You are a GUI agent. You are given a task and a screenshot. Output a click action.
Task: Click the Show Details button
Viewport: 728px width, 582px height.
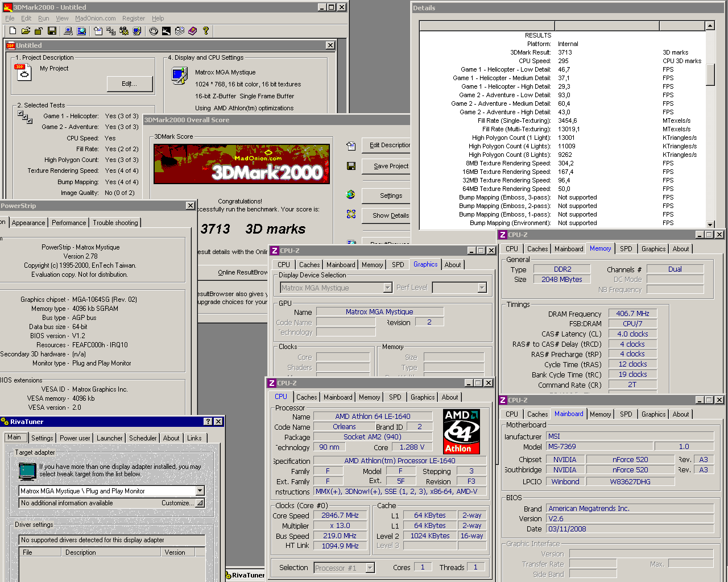(387, 215)
